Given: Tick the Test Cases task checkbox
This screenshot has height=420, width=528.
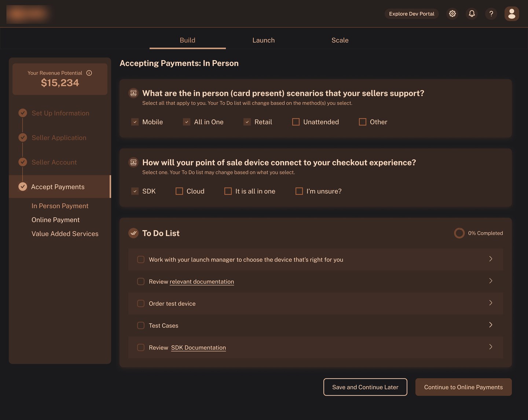Looking at the screenshot, I should (x=141, y=325).
